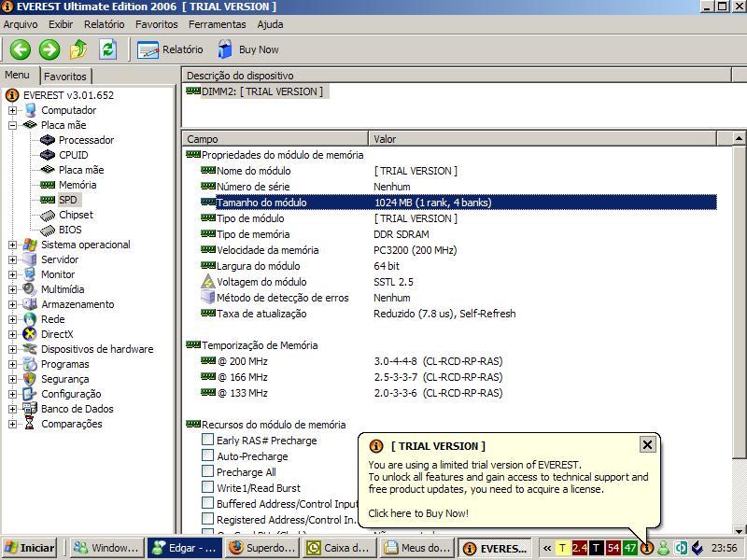Screen dimensions: 747x560
Task: Open the BIOS tree entry
Action: 70,230
